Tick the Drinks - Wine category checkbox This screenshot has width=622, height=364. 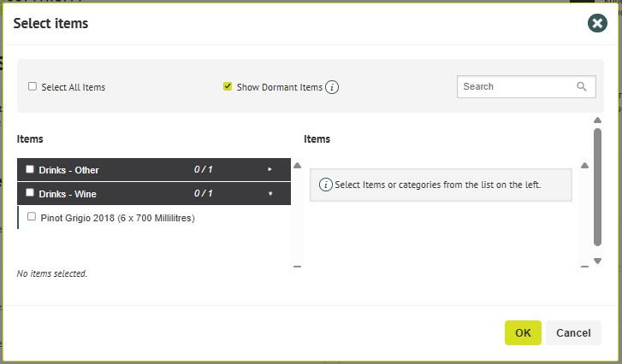(30, 193)
